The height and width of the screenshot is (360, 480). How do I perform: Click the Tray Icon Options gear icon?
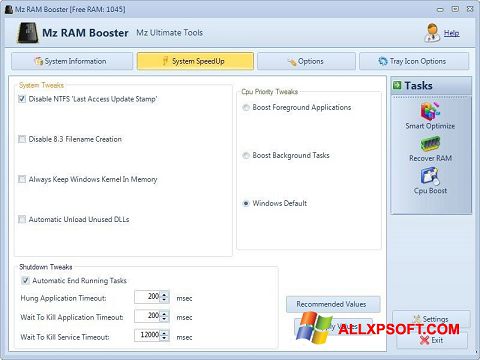tap(383, 61)
